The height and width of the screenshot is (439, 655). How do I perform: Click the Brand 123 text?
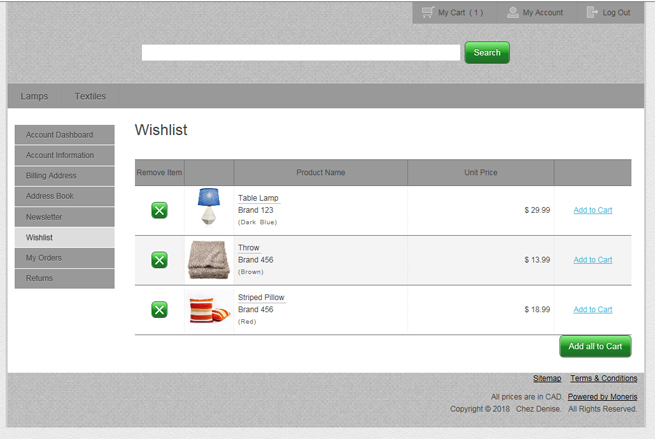click(256, 210)
